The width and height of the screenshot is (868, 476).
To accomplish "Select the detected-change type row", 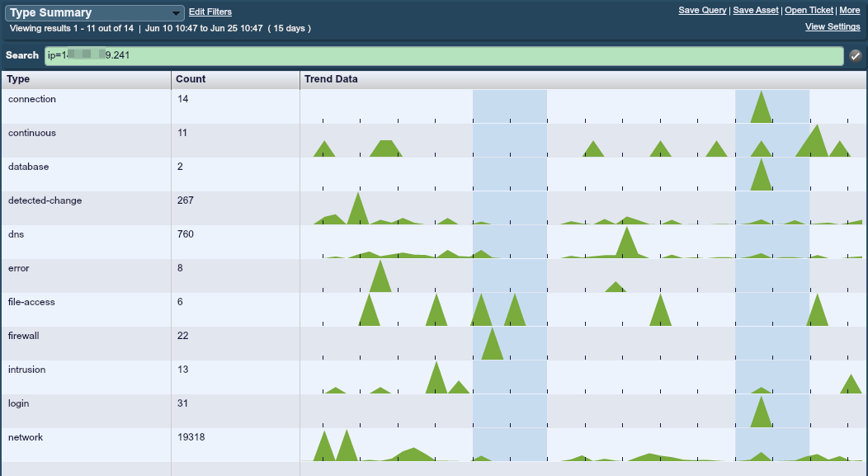I will pyautogui.click(x=434, y=208).
